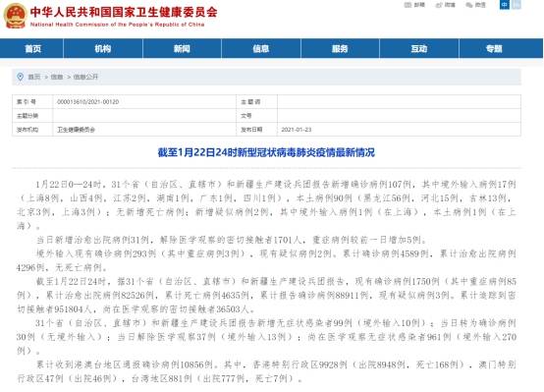Viewport: 544px width, 392px height.
Task: Open the 首页 home navigation tab
Action: point(32,48)
